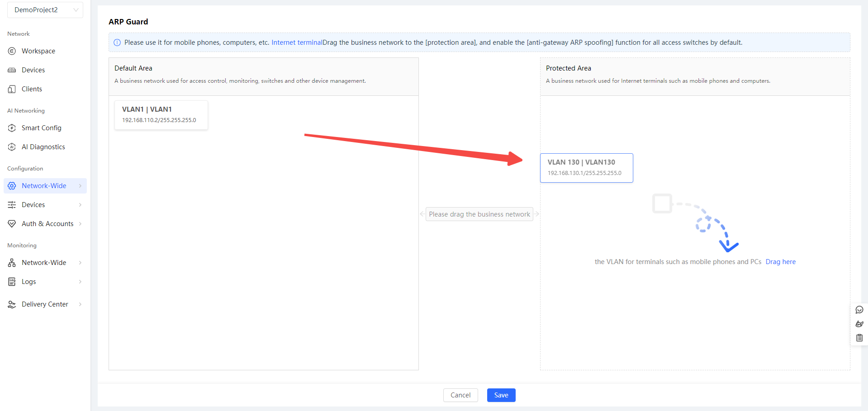This screenshot has height=411, width=868.
Task: Open Smart Config icon
Action: [12, 128]
